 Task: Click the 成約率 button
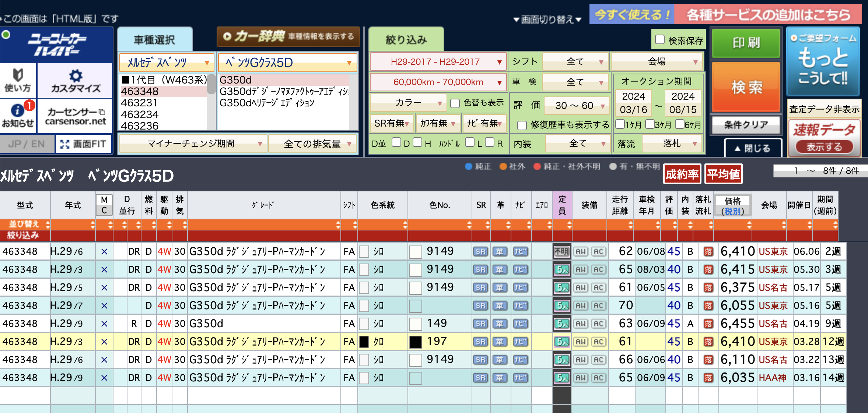[682, 174]
